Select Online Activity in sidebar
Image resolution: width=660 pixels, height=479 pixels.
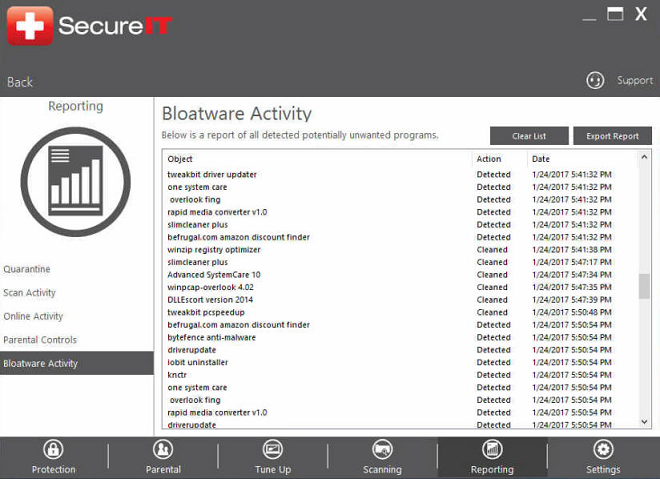pos(33,317)
